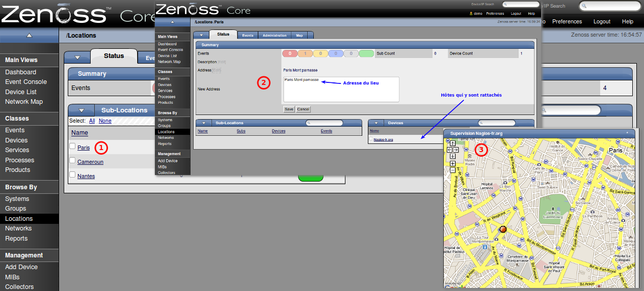The width and height of the screenshot is (644, 291).
Task: Zoom out the map with minus button
Action: (x=452, y=170)
